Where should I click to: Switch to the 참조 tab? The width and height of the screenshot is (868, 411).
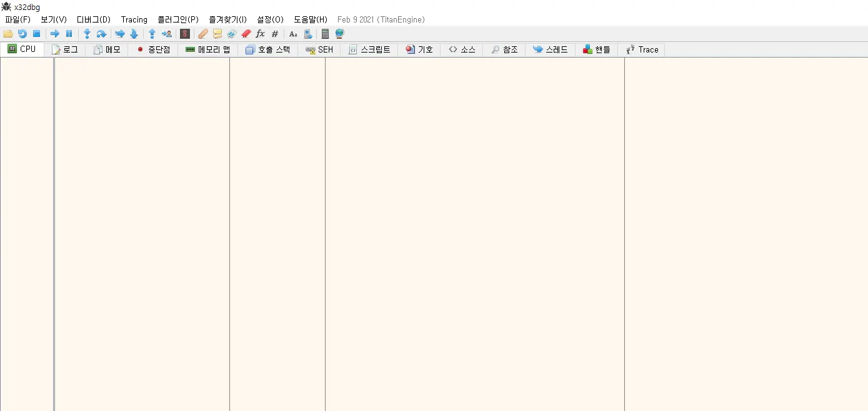coord(504,49)
